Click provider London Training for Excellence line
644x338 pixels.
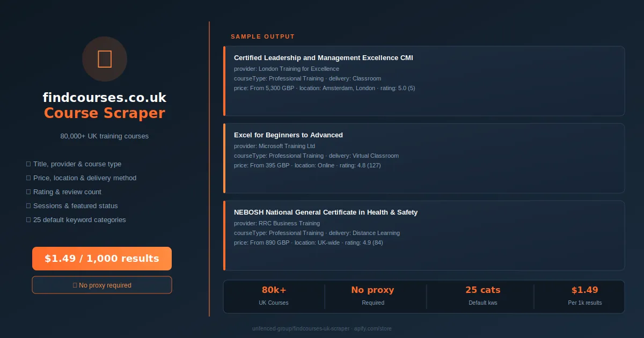click(x=287, y=69)
